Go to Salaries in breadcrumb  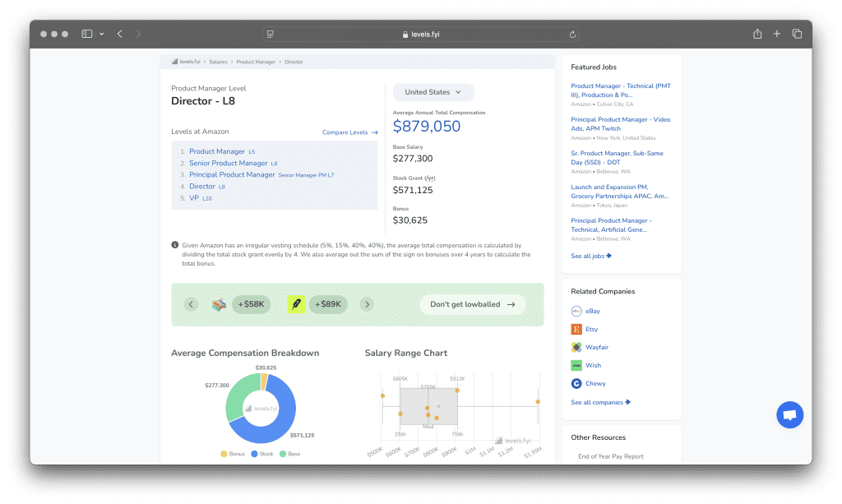point(218,62)
